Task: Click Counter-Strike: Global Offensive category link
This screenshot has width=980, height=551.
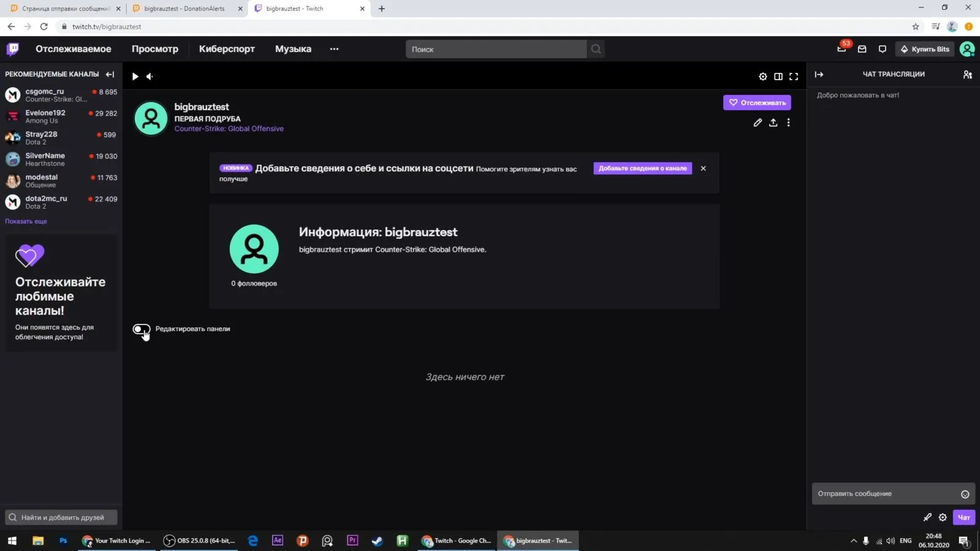Action: coord(229,129)
